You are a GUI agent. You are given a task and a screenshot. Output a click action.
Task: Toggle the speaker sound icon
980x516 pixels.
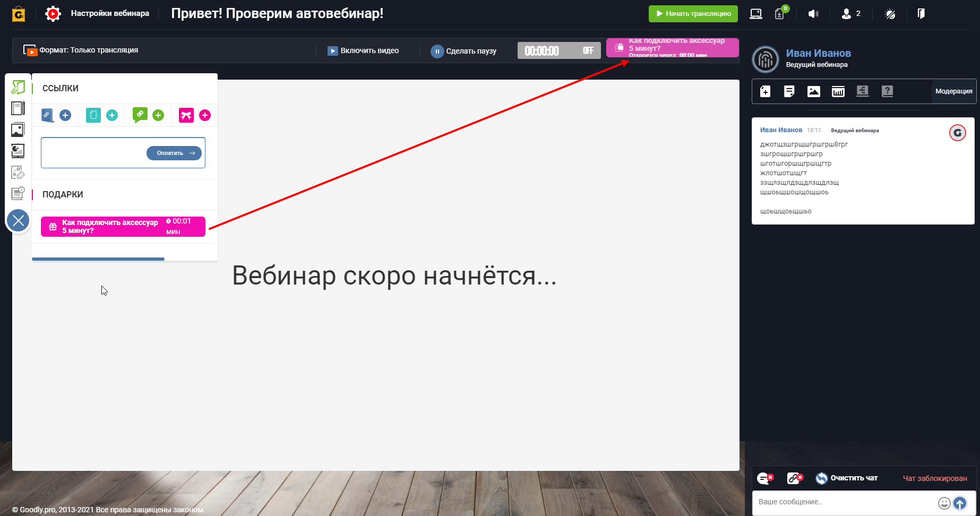coord(813,14)
